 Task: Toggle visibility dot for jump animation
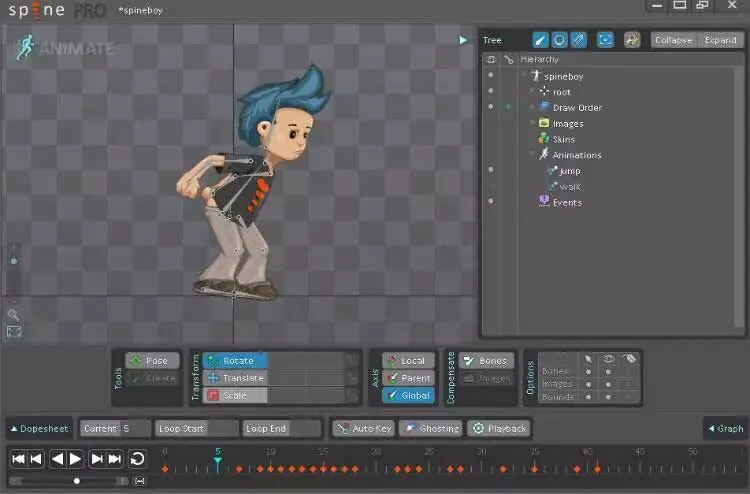coord(491,170)
